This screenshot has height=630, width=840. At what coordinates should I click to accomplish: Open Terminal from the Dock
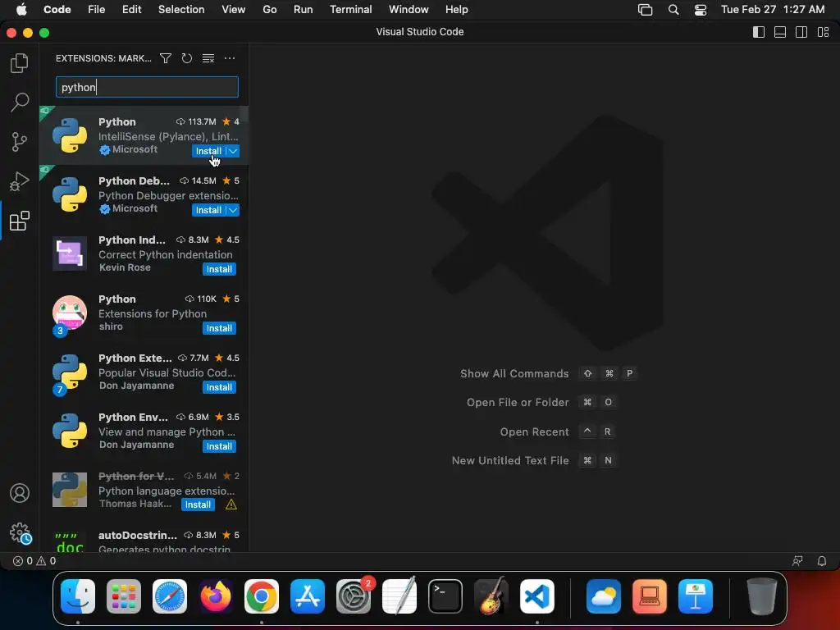click(x=445, y=596)
